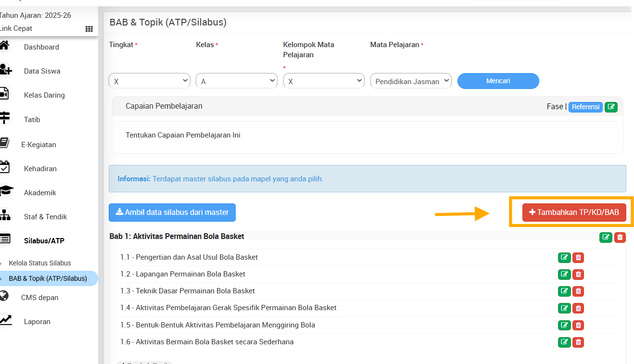Edit topic 1.3 Teknik Dasar Permainan

point(564,291)
